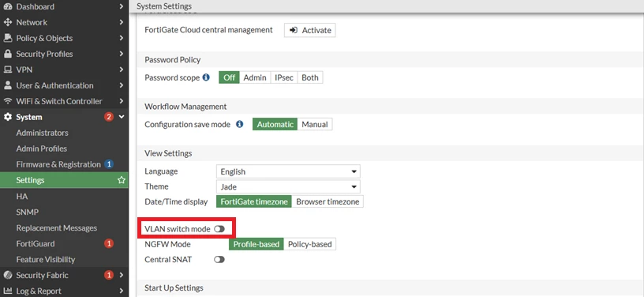Select Profile-based NGFW mode

256,244
